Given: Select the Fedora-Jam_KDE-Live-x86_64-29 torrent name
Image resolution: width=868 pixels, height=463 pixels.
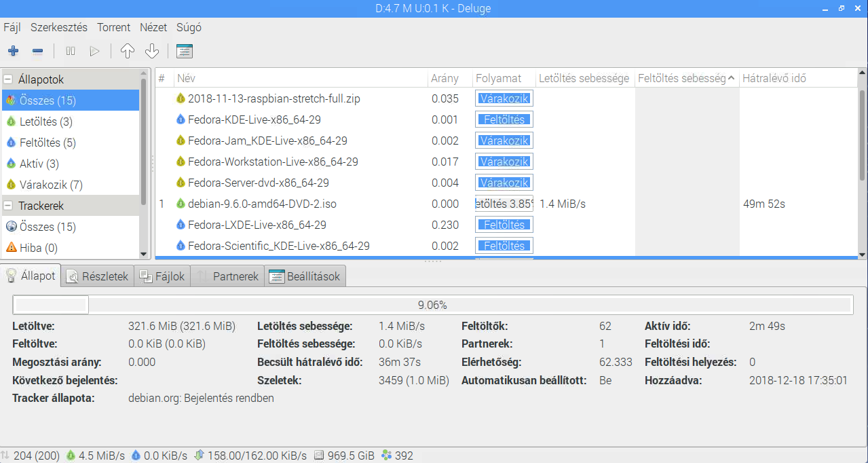Looking at the screenshot, I should pos(267,141).
